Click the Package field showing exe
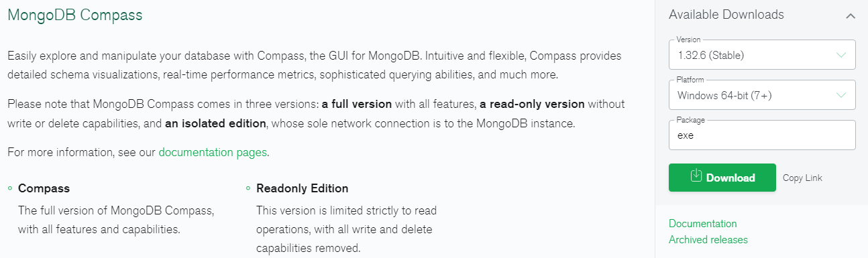868x258 pixels. point(762,135)
